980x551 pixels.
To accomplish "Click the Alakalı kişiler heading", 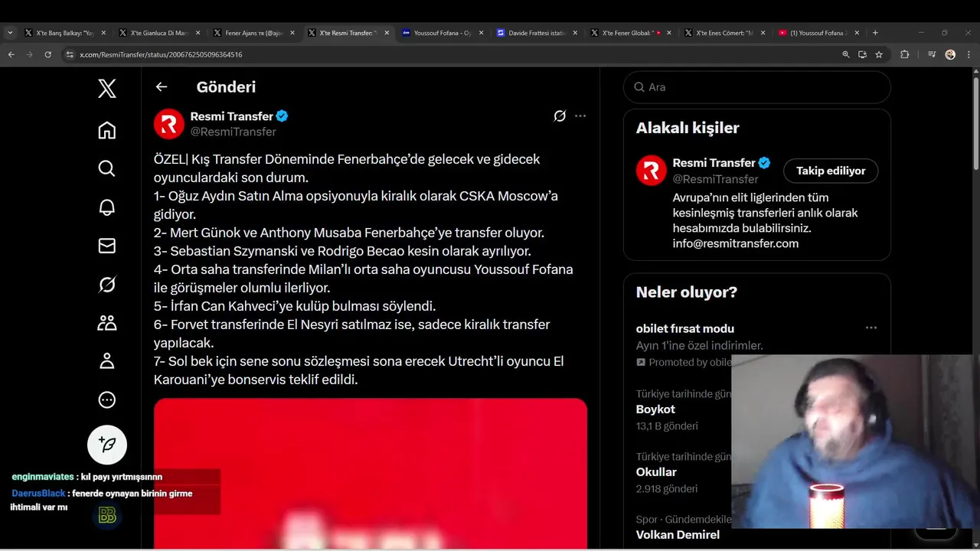I will tap(688, 128).
